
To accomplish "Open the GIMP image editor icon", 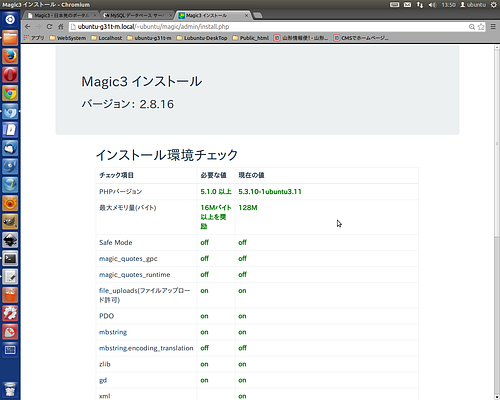I will pos(10,221).
